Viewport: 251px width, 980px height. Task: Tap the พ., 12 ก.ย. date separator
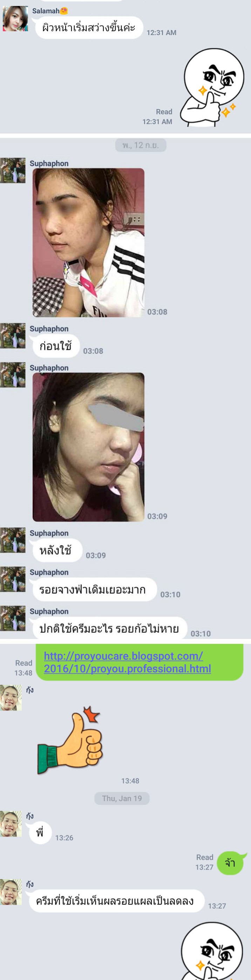click(x=141, y=145)
